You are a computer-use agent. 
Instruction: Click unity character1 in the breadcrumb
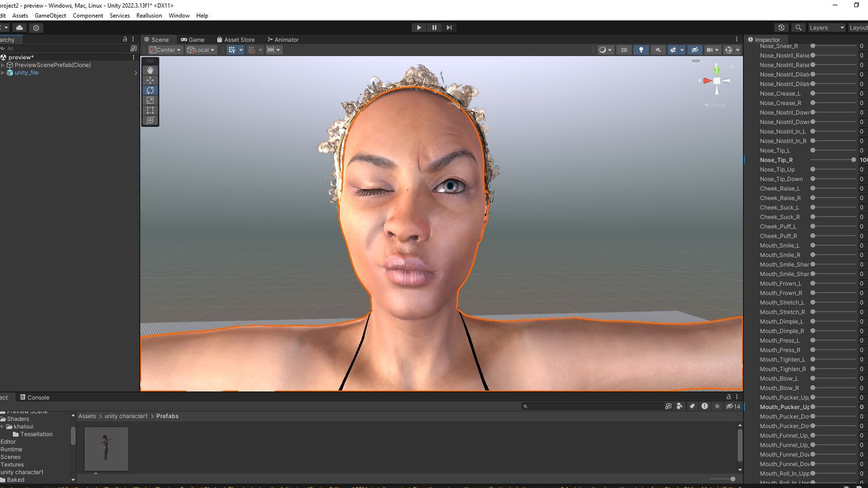click(126, 416)
